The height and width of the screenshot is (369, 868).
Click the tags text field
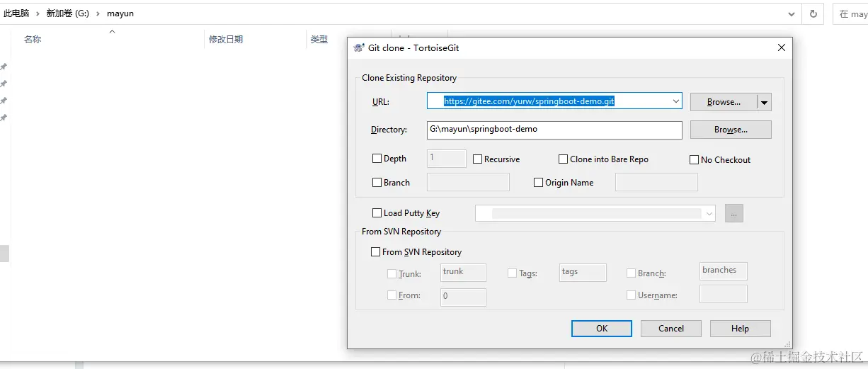583,273
